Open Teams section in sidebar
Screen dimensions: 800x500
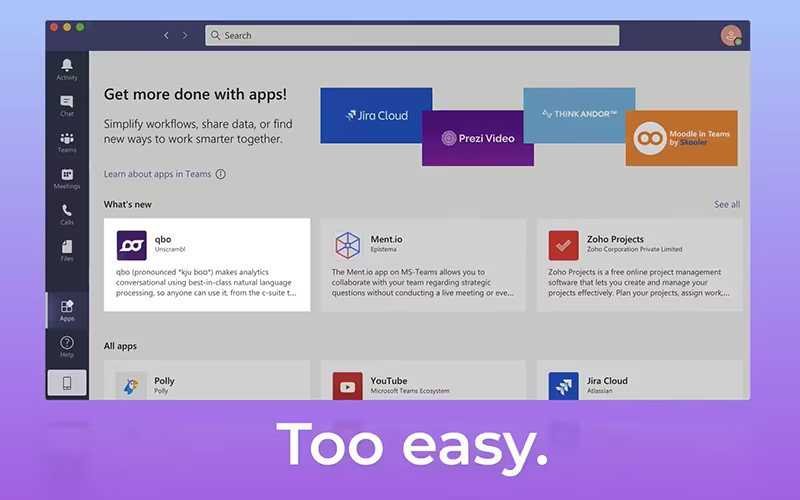(67, 142)
